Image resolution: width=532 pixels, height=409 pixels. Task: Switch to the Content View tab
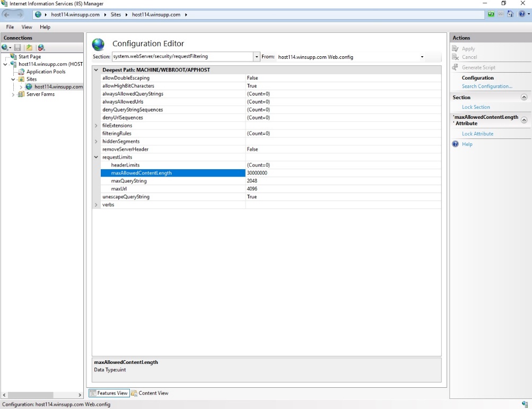150,393
